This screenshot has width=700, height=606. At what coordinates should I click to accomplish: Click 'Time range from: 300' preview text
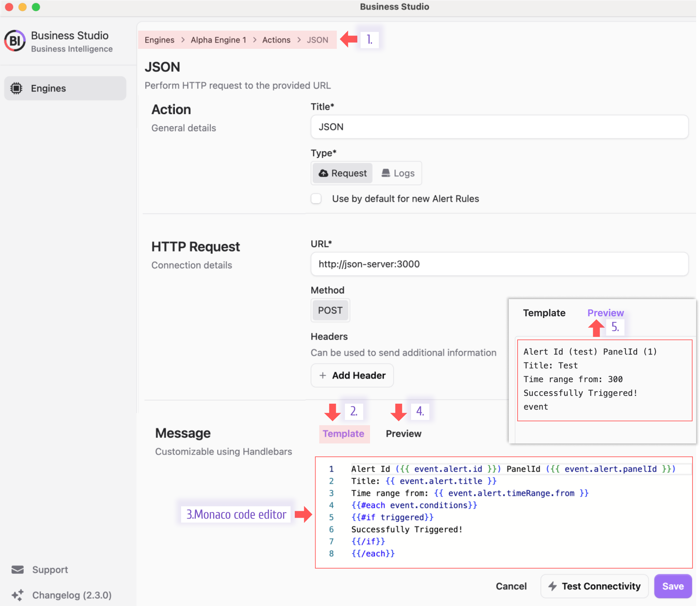coord(573,380)
